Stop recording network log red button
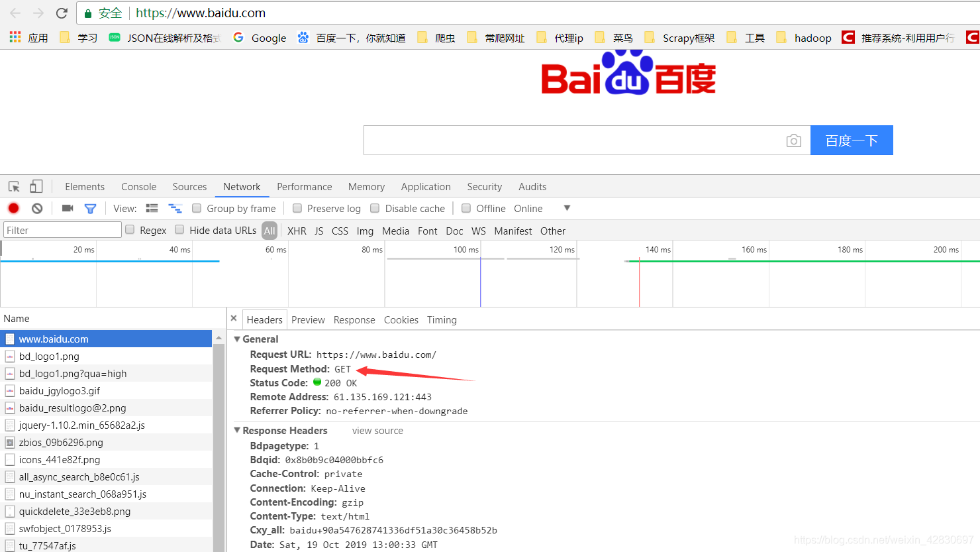Screen dimensions: 980x552 click(13, 208)
